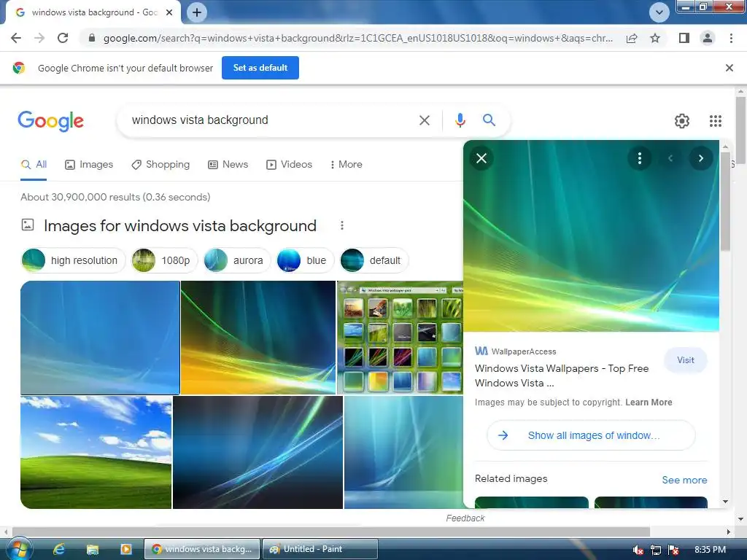This screenshot has height=560, width=747.
Task: Open a new tab with the plus button
Action: click(197, 12)
